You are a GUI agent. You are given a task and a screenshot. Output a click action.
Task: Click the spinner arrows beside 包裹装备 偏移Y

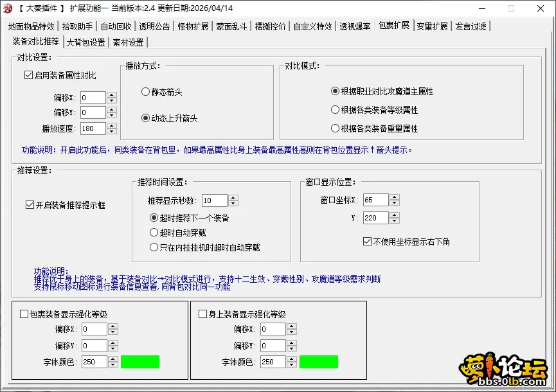[x=112, y=346]
